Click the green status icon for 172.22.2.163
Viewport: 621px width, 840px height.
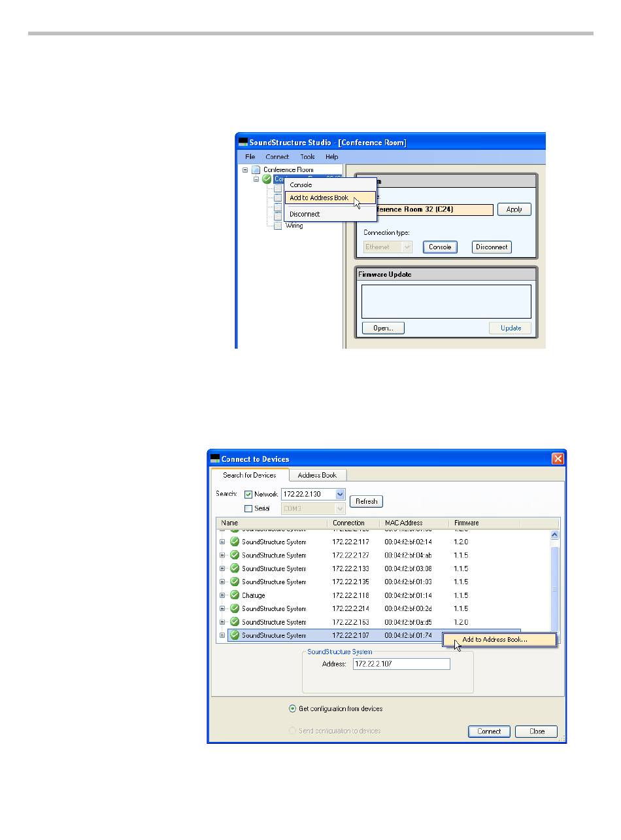pos(234,622)
